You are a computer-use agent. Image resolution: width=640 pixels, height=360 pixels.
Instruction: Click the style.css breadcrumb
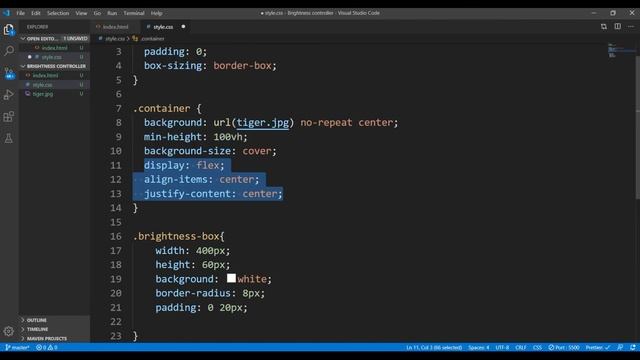(114, 39)
